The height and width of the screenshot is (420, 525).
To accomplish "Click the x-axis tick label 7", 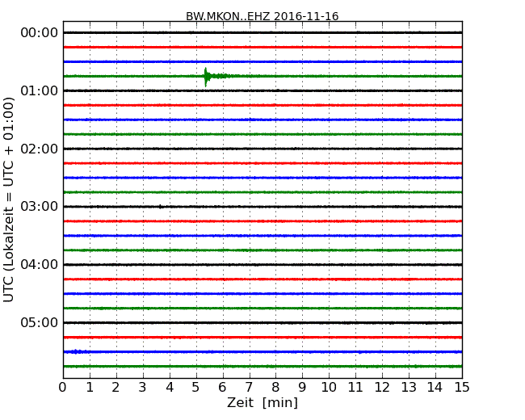I will (249, 388).
